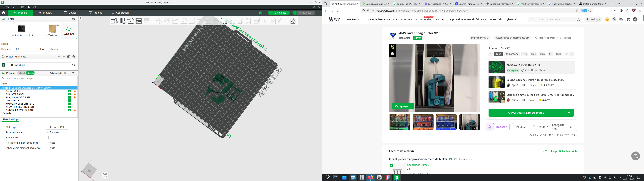644x181 pixels.
Task: Open printer settings gear icon
Action: coord(73,19)
